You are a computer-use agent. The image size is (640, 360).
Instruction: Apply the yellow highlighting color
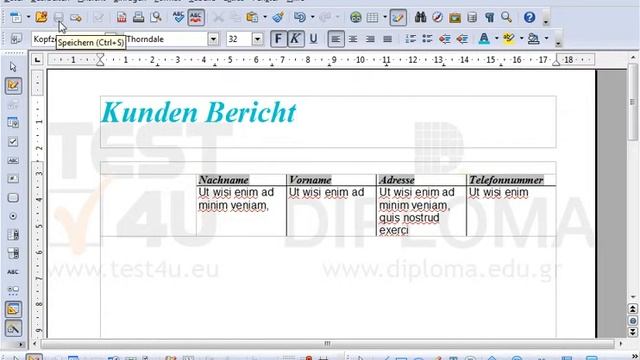[509, 39]
